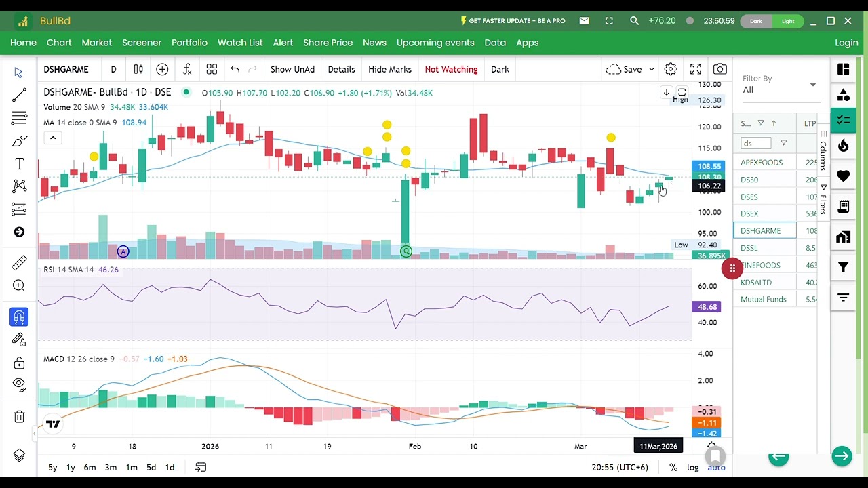The image size is (868, 488).
Task: Click the Show UnAd button
Action: tap(292, 69)
